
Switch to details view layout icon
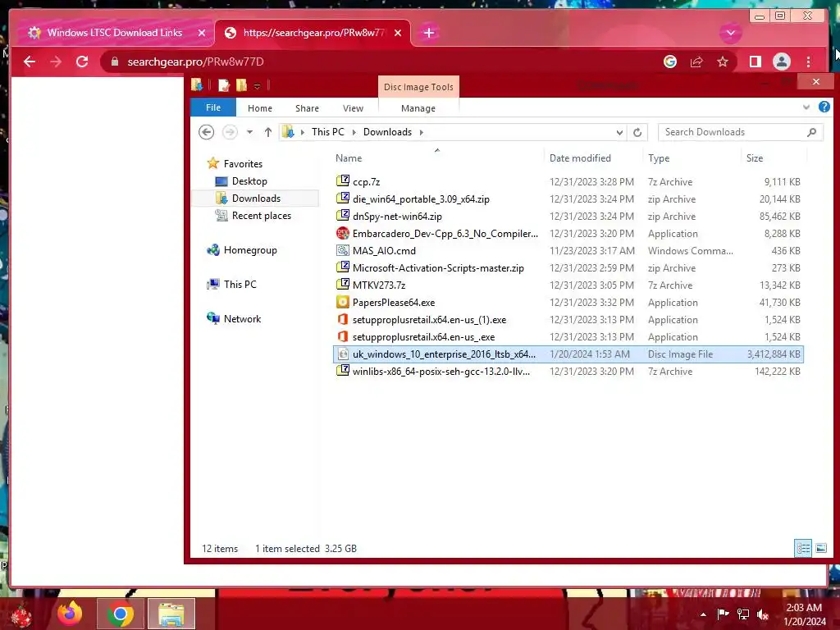[x=802, y=548]
